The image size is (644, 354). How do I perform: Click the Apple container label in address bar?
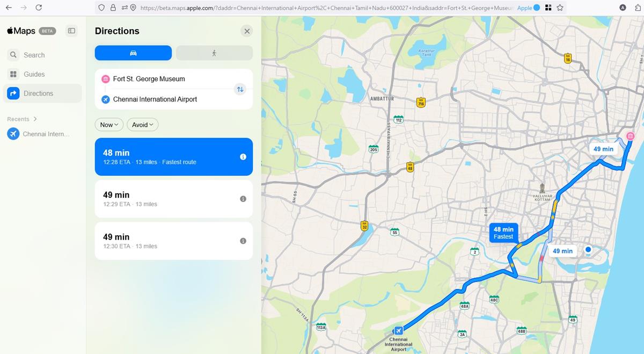tap(528, 8)
